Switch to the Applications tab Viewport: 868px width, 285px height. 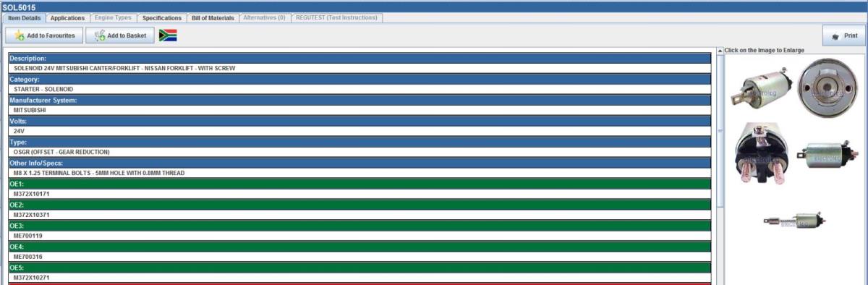click(68, 17)
